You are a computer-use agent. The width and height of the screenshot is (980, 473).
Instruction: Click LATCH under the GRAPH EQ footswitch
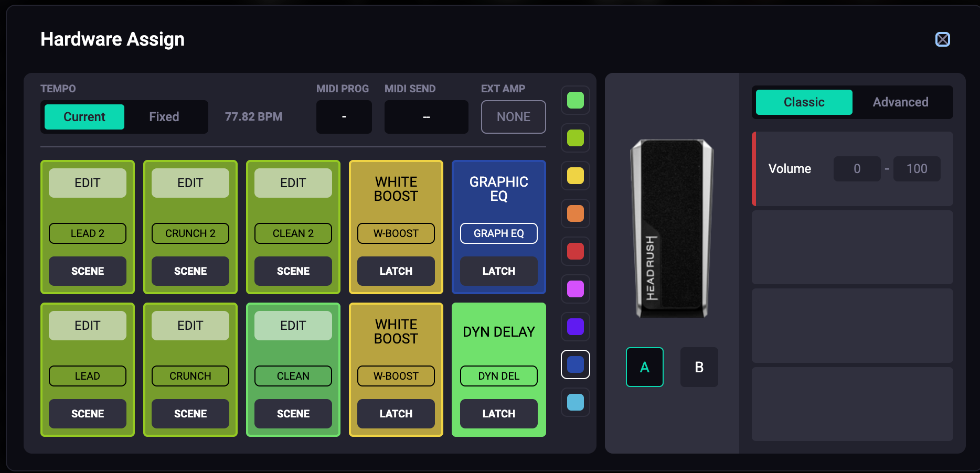click(x=498, y=271)
